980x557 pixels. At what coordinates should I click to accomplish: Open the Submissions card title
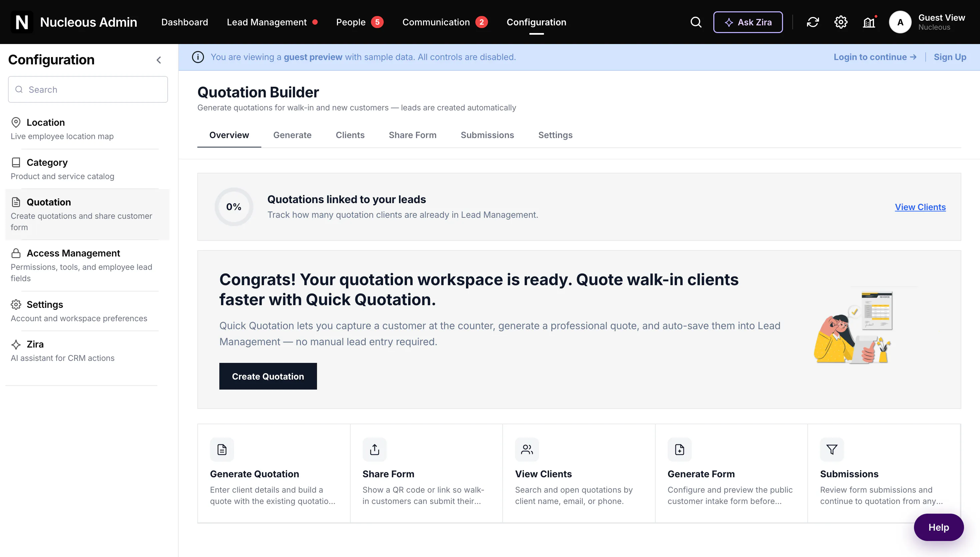849,474
